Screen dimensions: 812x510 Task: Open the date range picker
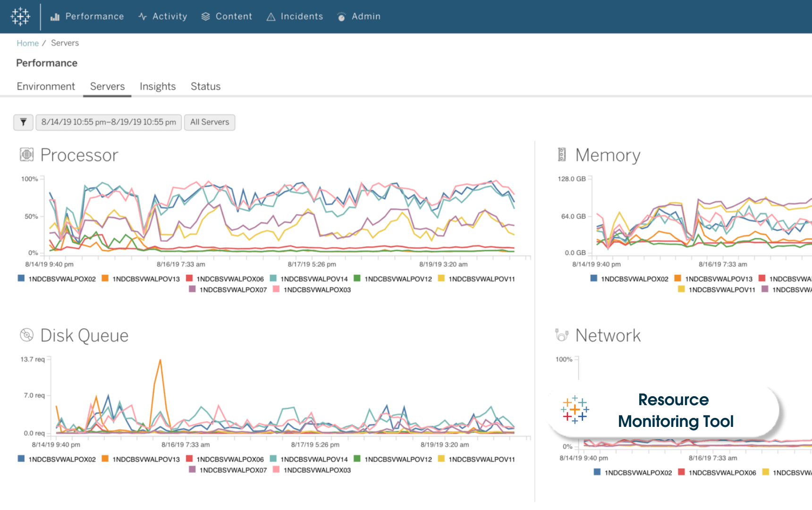tap(109, 122)
